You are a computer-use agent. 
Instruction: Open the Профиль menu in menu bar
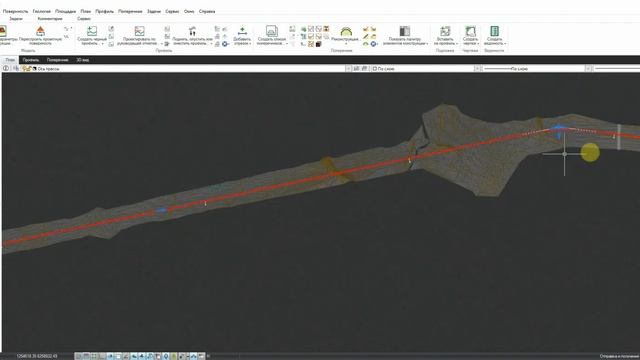click(104, 11)
